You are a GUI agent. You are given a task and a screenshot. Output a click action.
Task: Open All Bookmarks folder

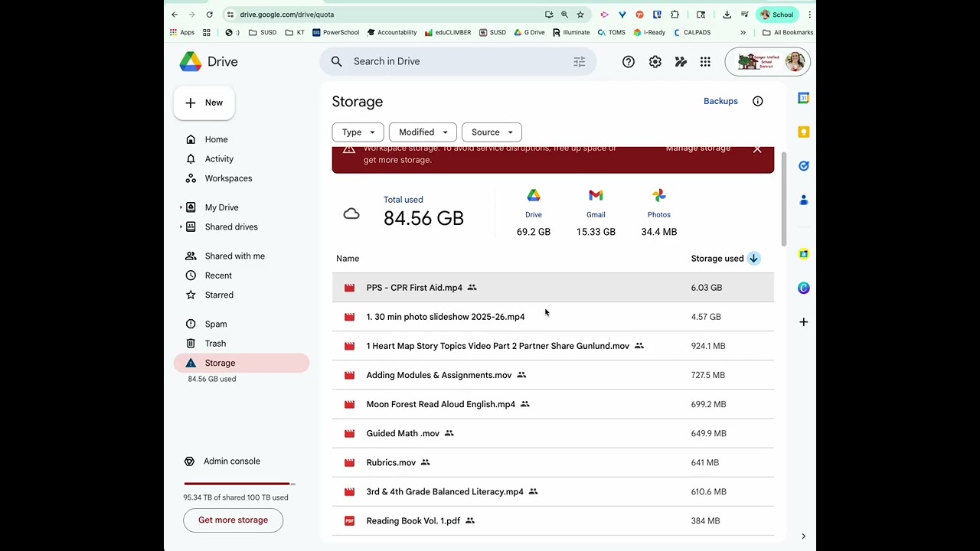(x=788, y=33)
